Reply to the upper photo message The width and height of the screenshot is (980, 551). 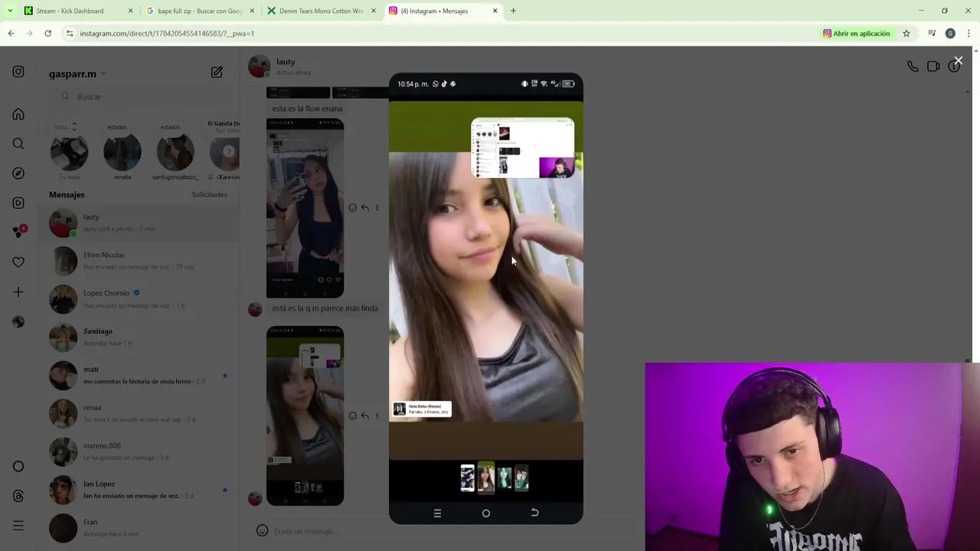click(x=364, y=207)
